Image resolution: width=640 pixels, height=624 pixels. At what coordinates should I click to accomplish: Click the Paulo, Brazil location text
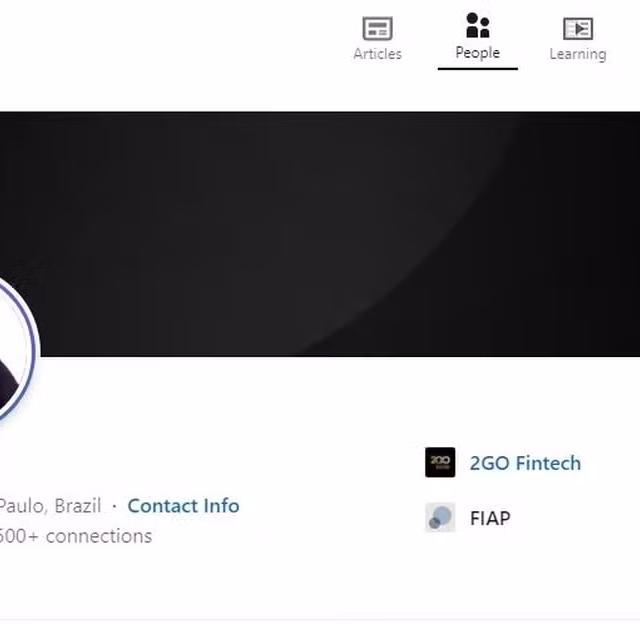click(x=50, y=506)
